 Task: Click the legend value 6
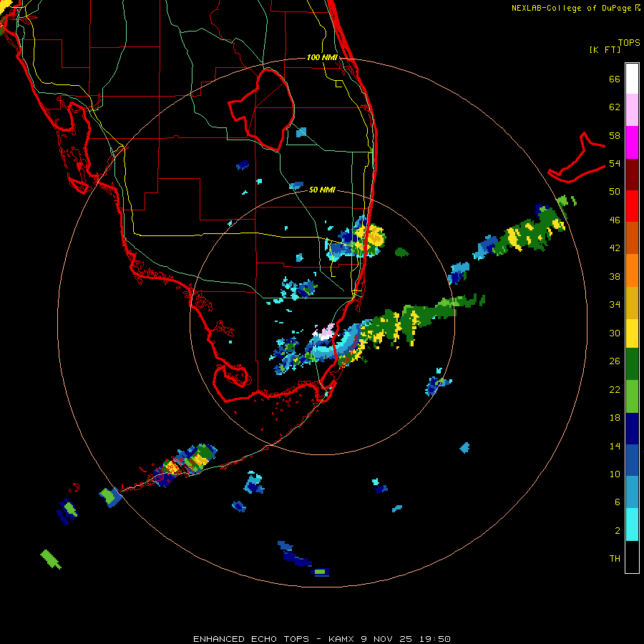[x=618, y=502]
